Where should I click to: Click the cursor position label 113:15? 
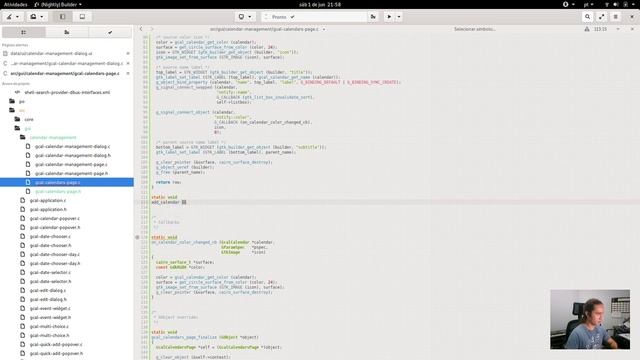[x=600, y=29]
